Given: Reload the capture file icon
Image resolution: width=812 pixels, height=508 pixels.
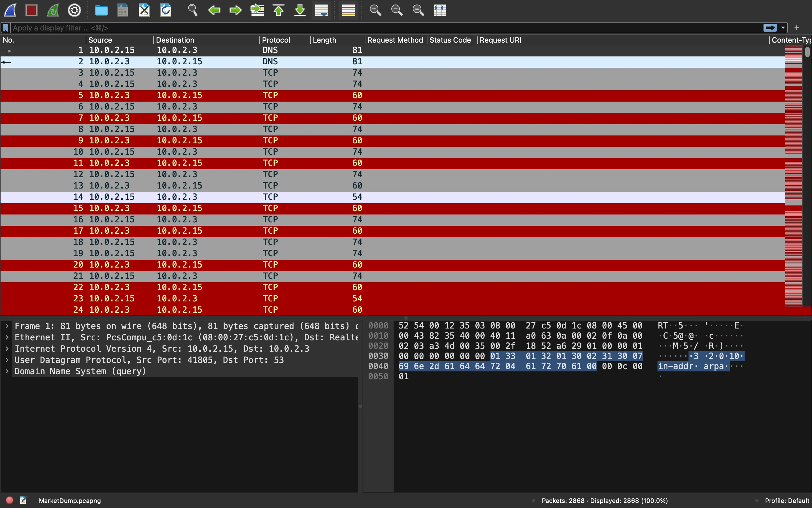Looking at the screenshot, I should point(166,10).
